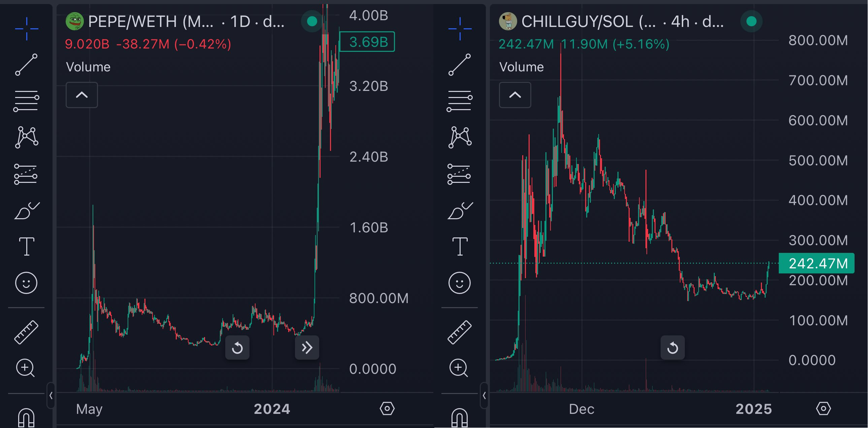Collapse the PEPE chart drawing toolbar

pyautogui.click(x=51, y=395)
